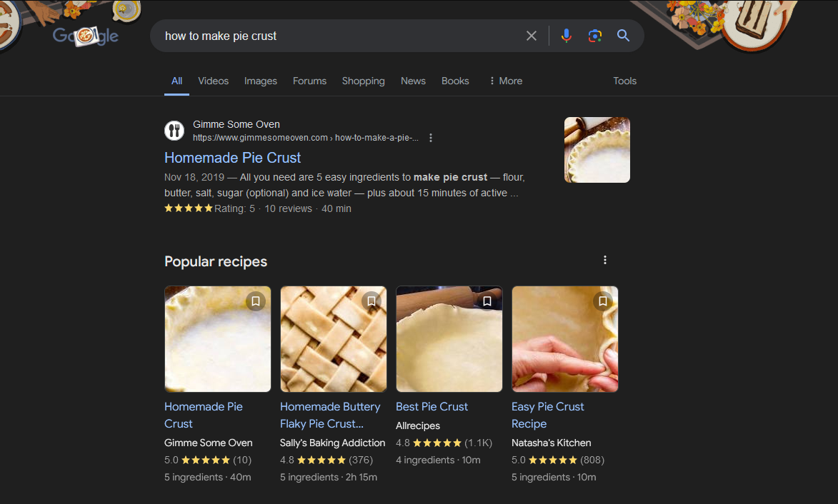Expand the More search filters dropdown
This screenshot has height=504, width=838.
pos(505,81)
